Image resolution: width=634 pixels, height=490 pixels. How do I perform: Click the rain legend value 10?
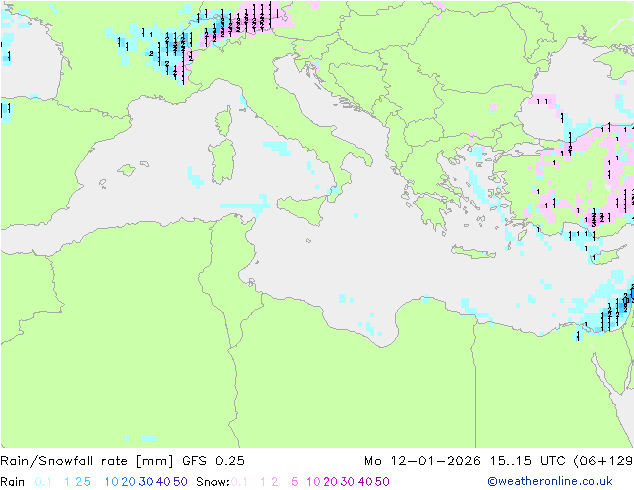[111, 482]
